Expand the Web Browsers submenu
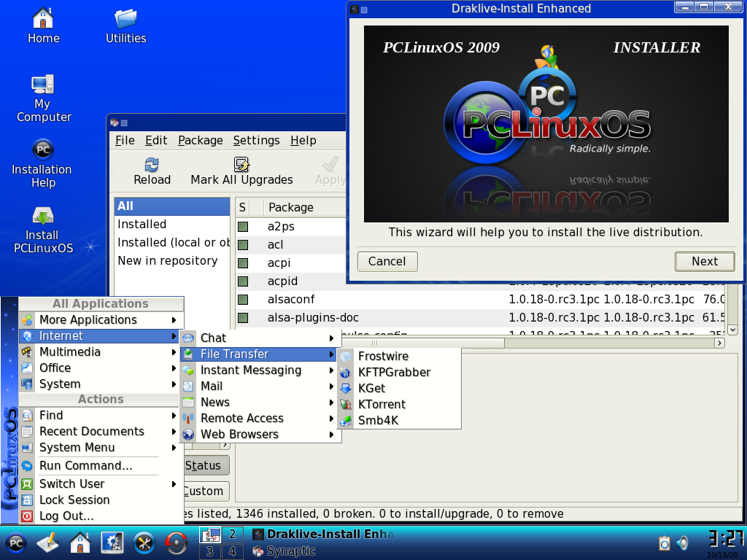747x560 pixels. [260, 435]
